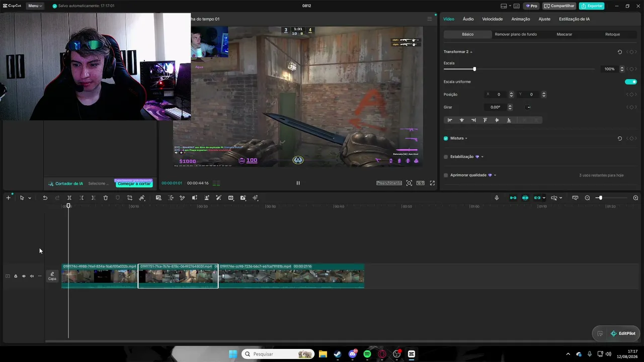Add a clip with the plus icon
Image resolution: width=644 pixels, height=362 pixels.
[x=8, y=198]
